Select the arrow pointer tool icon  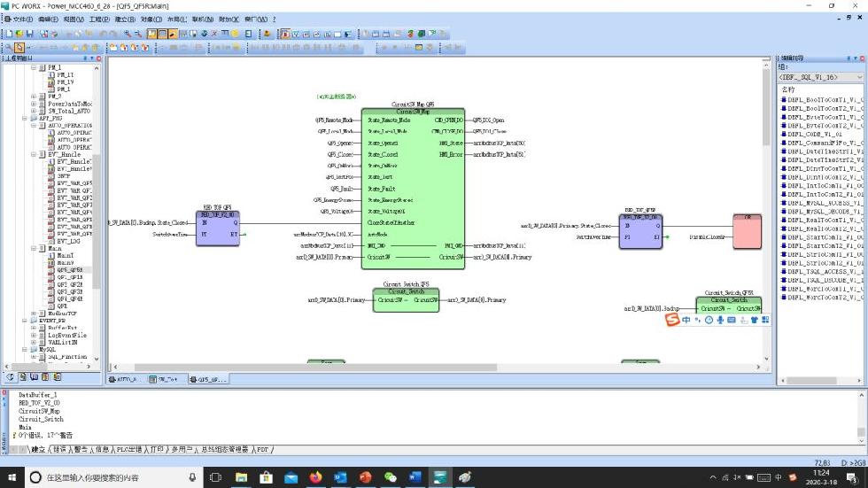19,47
